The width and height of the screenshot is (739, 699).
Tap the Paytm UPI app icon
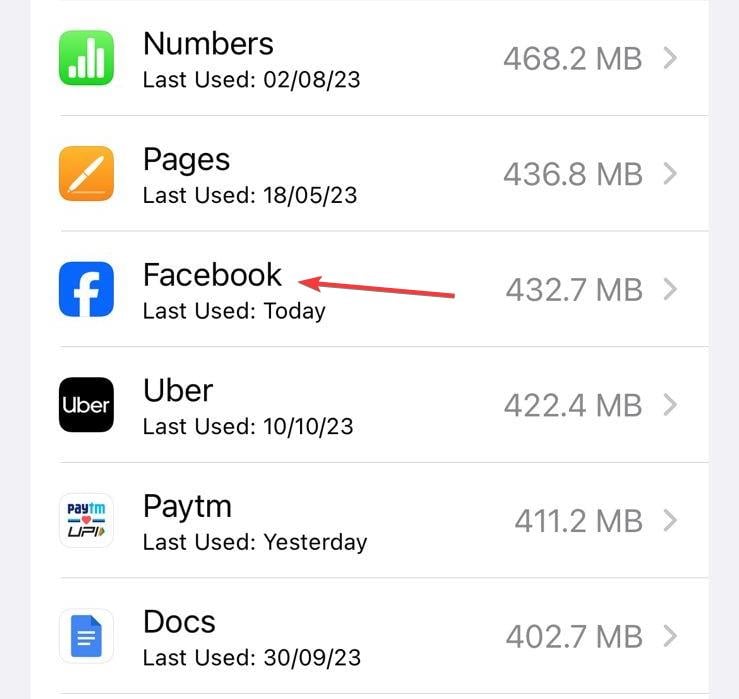[86, 520]
